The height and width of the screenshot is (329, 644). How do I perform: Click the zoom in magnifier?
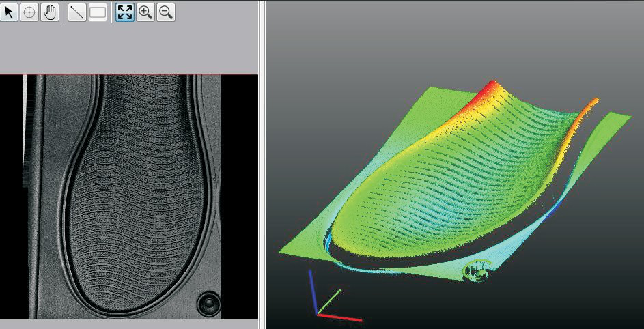click(x=145, y=12)
